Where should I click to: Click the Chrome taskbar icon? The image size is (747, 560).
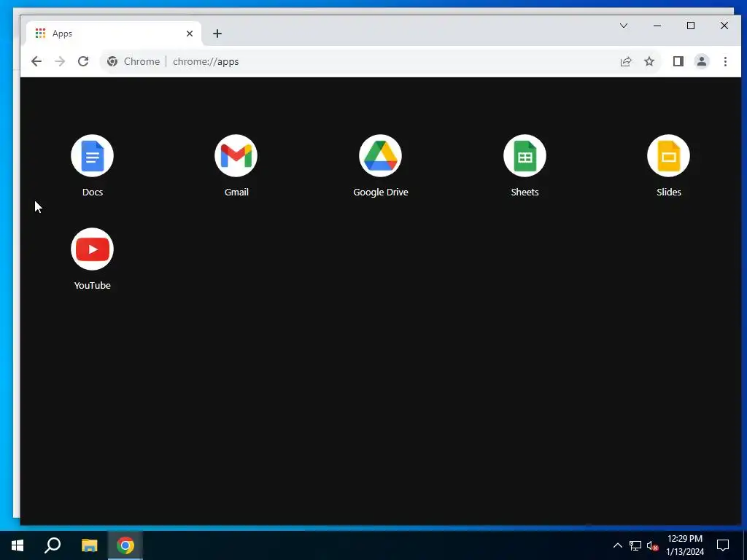click(x=125, y=545)
